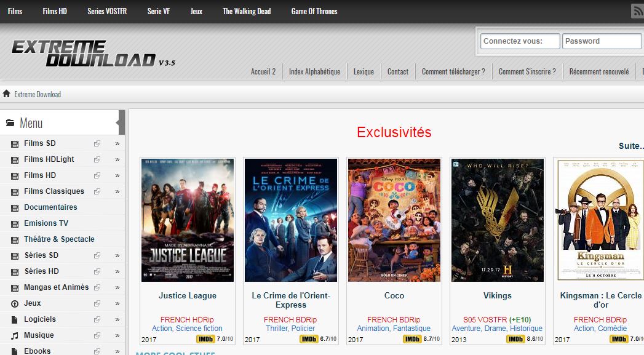
Task: Open the Action genre link under Justice League
Action: [162, 329]
